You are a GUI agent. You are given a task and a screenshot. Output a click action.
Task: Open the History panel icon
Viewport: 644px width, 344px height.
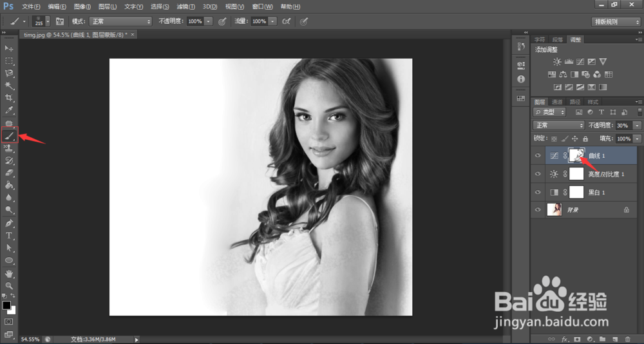[x=521, y=46]
